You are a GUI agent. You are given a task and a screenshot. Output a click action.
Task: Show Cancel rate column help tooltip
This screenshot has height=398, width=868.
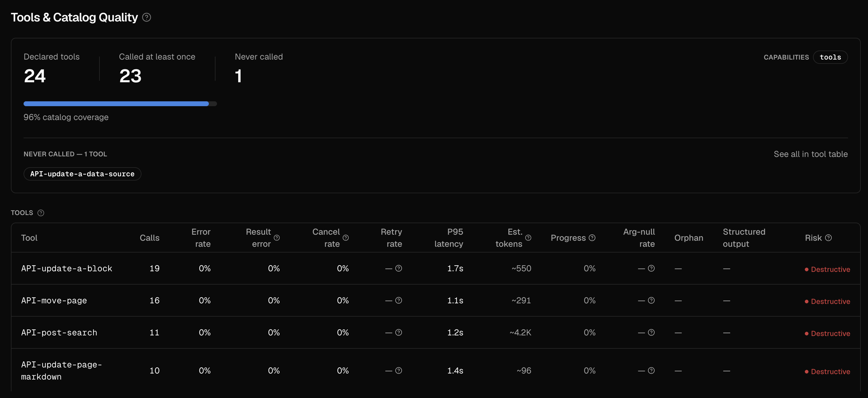point(346,238)
